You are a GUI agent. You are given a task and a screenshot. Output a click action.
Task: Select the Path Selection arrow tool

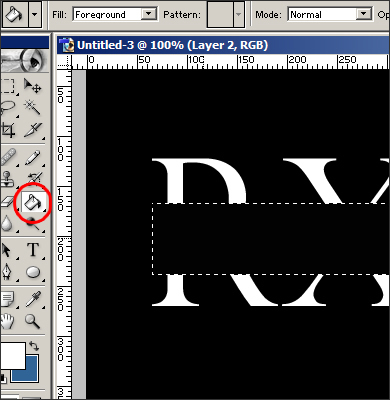coord(7,250)
